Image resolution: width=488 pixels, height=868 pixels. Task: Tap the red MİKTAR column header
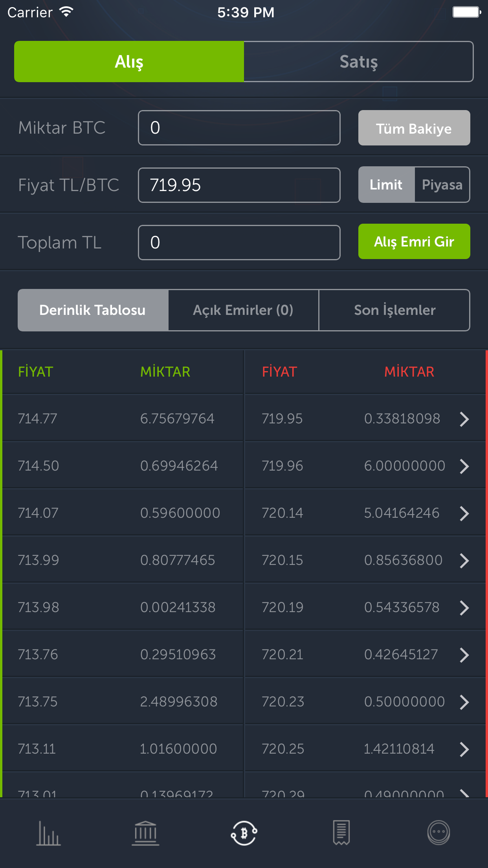409,371
